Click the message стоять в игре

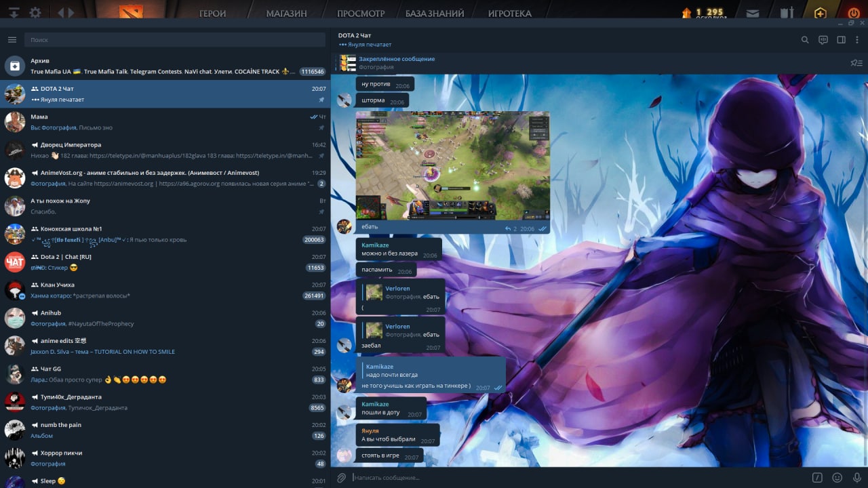pyautogui.click(x=389, y=456)
